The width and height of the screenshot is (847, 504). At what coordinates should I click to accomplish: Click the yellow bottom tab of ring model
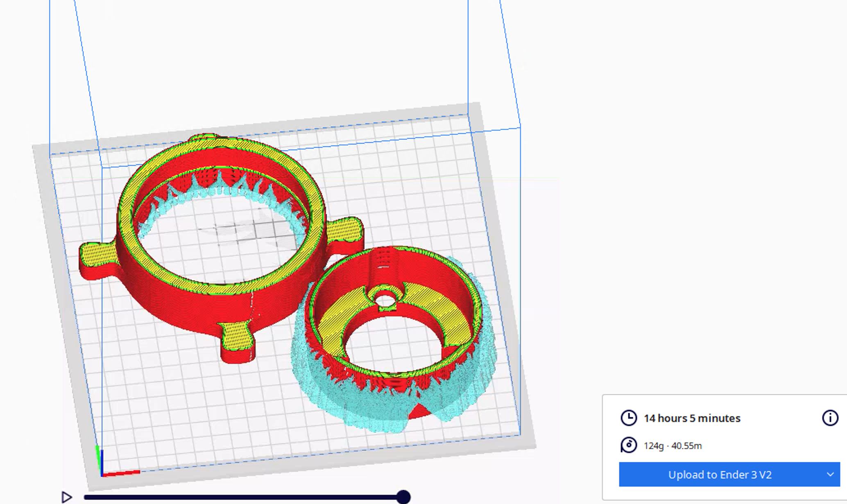(x=237, y=336)
